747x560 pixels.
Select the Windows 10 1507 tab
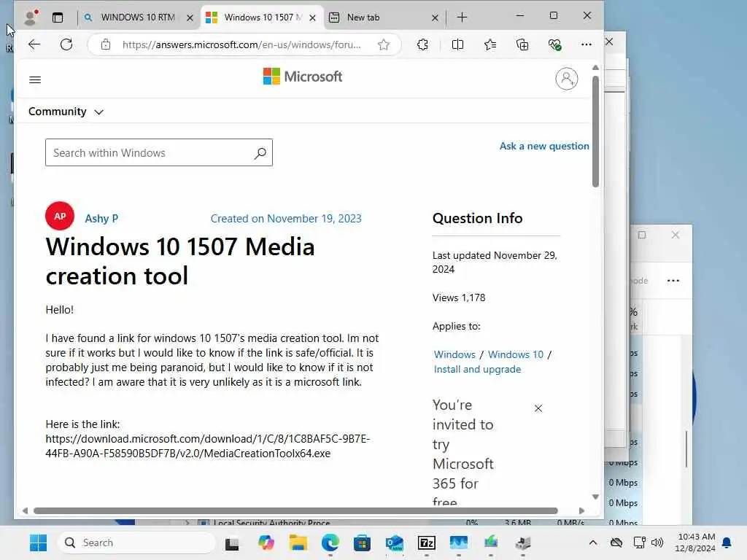click(x=262, y=17)
